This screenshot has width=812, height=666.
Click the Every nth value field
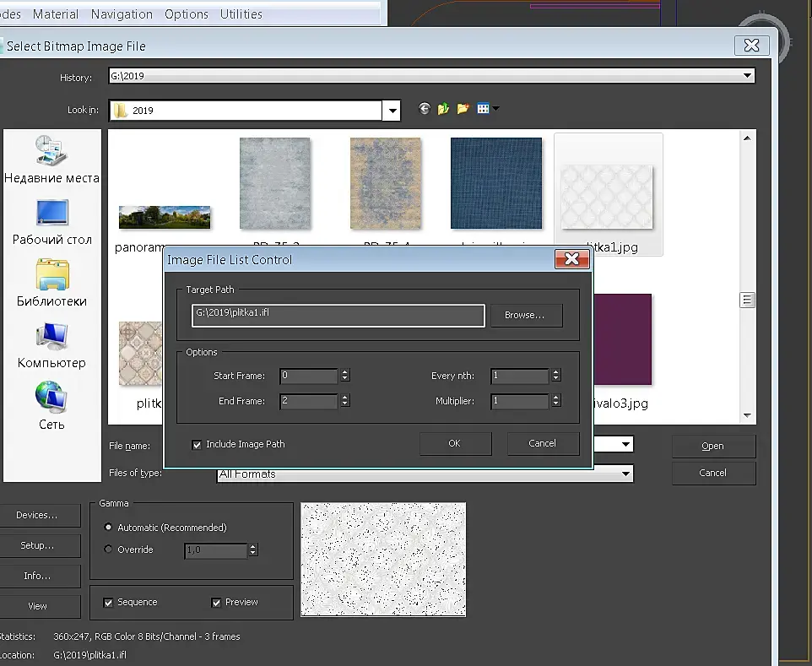coord(519,376)
